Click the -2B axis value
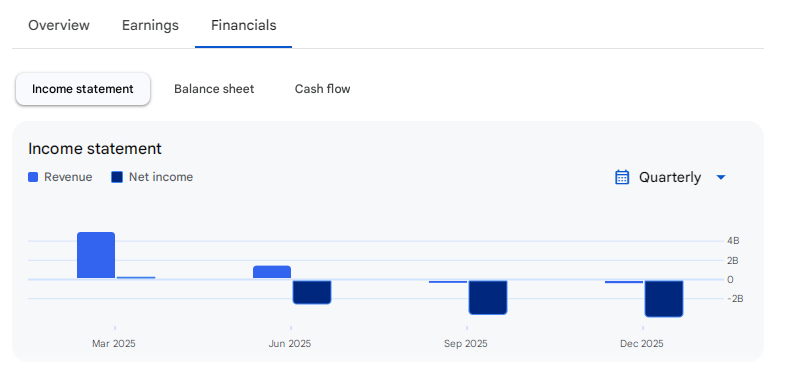The width and height of the screenshot is (785, 370). (735, 299)
